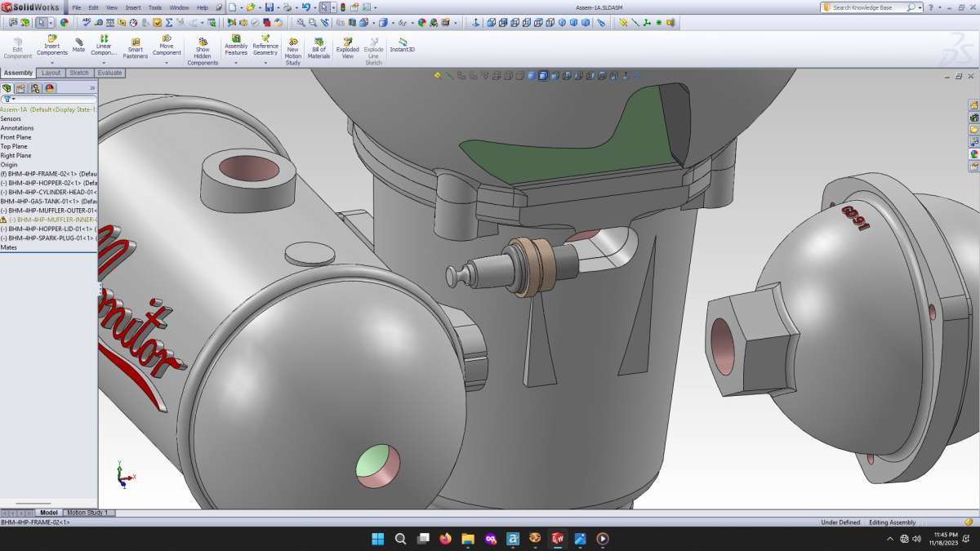The image size is (980, 551).
Task: Select Front Plane in feature tree
Action: [16, 137]
